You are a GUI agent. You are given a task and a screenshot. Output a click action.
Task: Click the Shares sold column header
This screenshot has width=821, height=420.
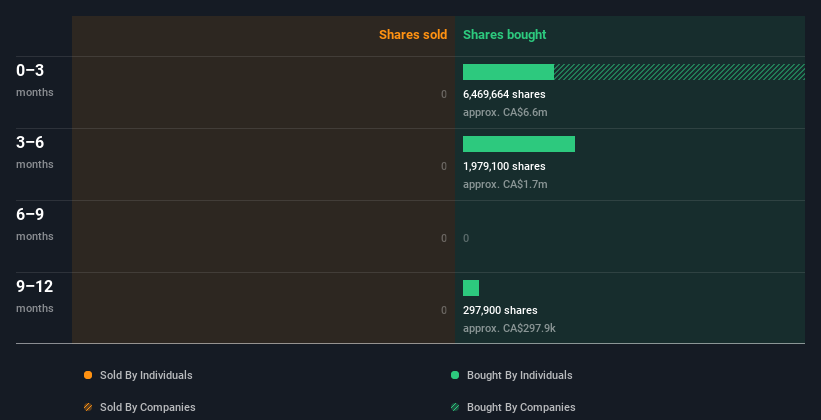(413, 35)
